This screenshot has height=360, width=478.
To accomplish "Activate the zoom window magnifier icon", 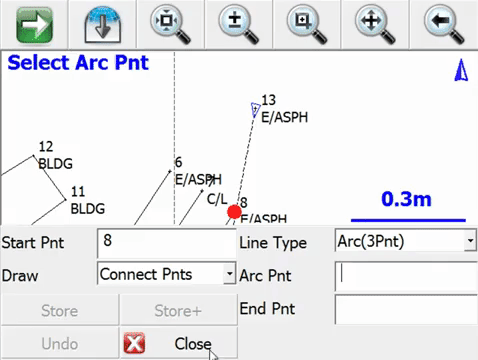I will coord(307,25).
